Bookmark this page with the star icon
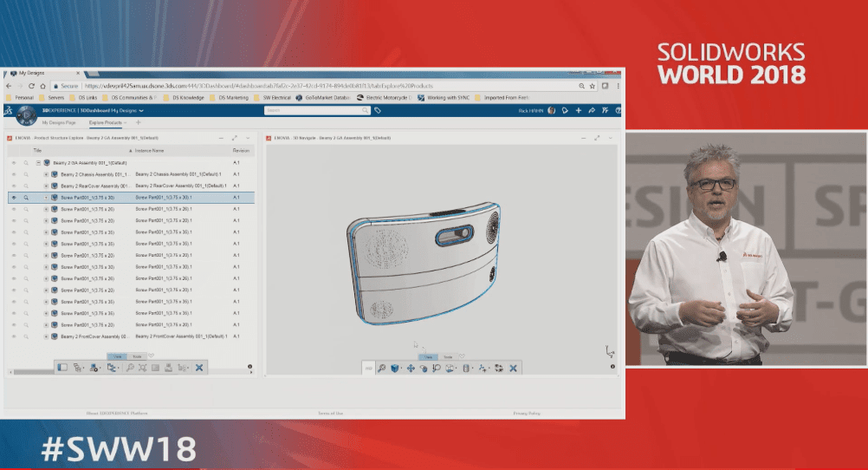The height and width of the screenshot is (470, 868). tap(593, 86)
